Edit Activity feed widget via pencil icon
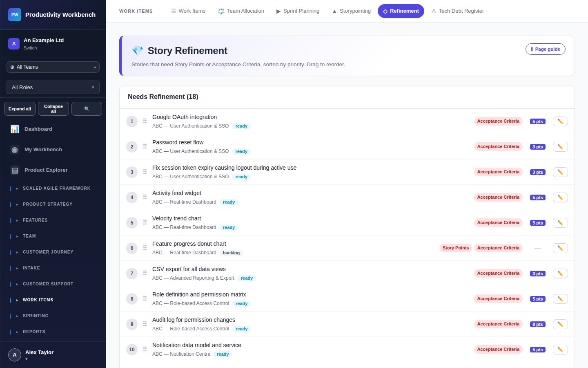The height and width of the screenshot is (368, 588). pos(560,197)
